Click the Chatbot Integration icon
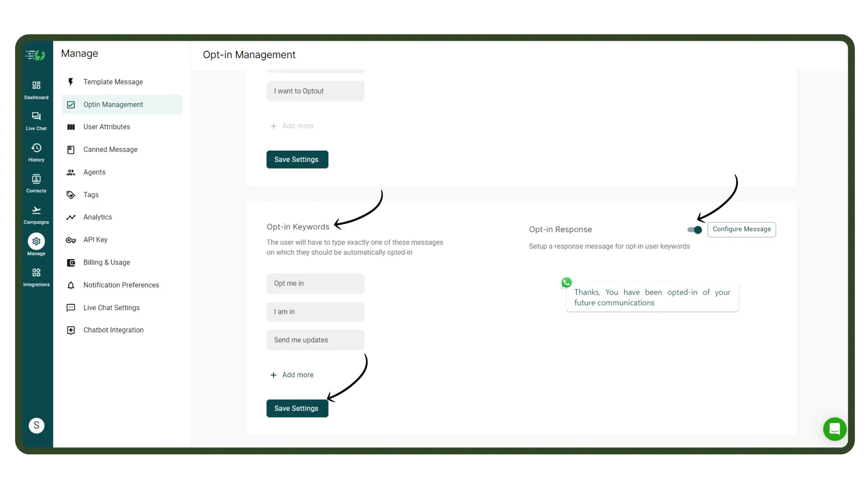 coord(71,330)
